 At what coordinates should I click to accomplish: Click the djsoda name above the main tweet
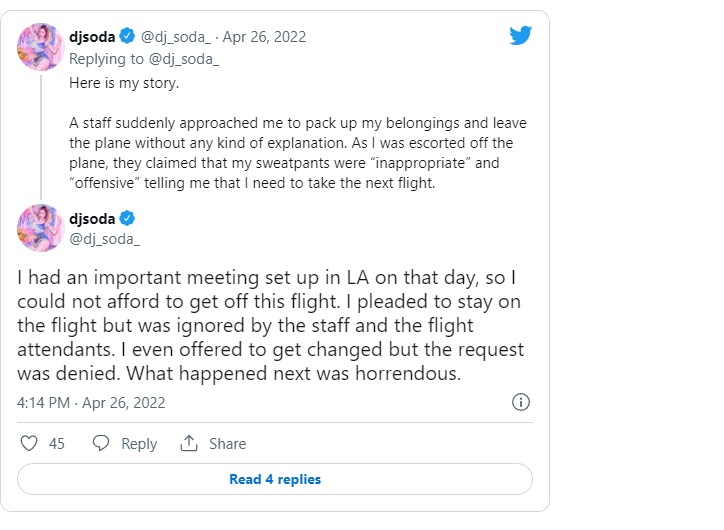[x=92, y=218]
